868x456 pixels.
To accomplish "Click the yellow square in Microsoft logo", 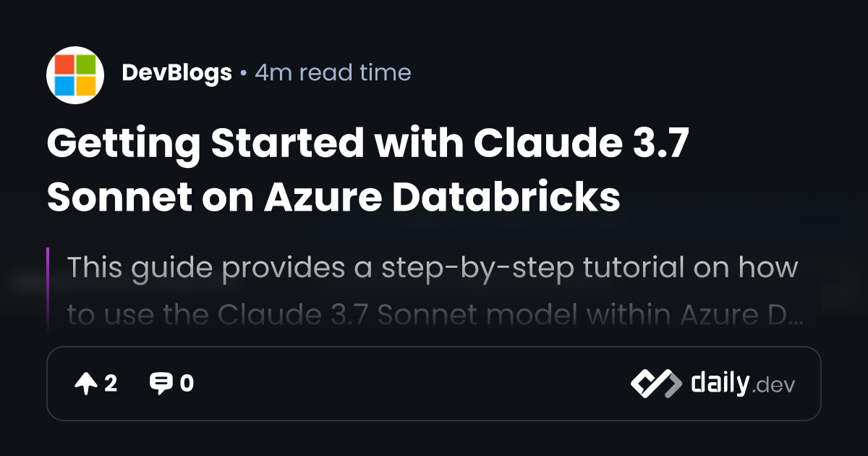I will (x=85, y=85).
